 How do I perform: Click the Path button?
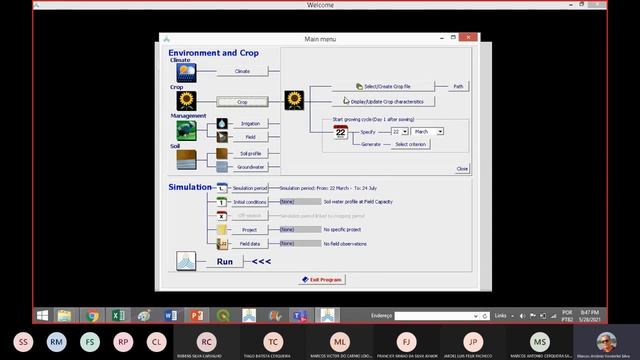[x=458, y=86]
